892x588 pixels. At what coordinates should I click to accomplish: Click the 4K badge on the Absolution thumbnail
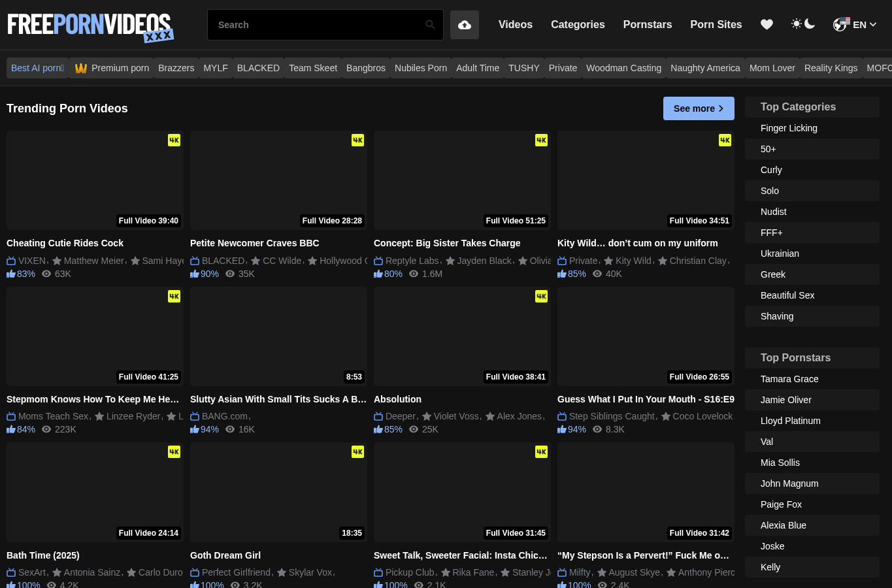[542, 296]
